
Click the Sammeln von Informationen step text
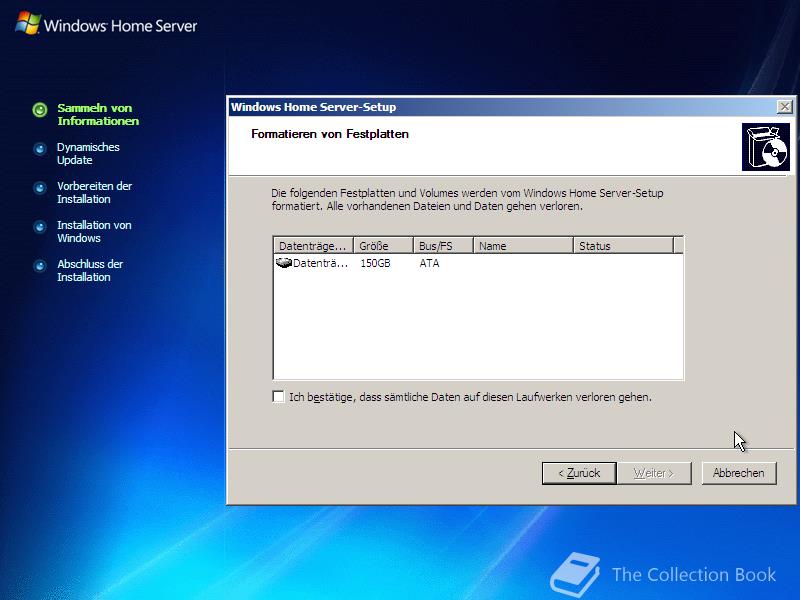click(x=98, y=114)
